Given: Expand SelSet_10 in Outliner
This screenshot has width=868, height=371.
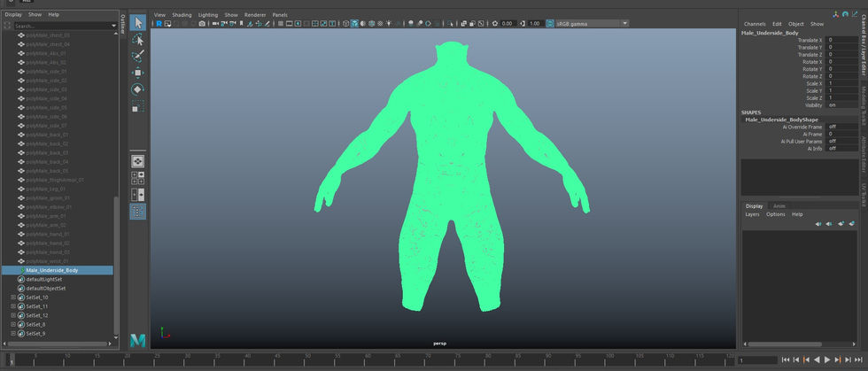Looking at the screenshot, I should (13, 298).
